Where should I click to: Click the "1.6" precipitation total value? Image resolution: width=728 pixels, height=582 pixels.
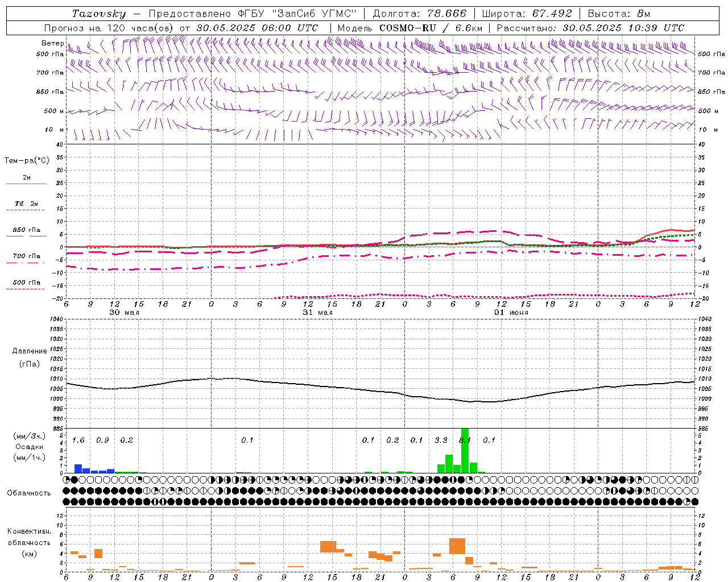[78, 440]
